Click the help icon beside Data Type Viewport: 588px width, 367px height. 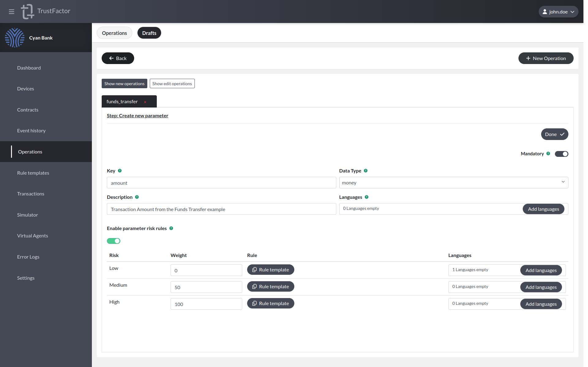[366, 171]
